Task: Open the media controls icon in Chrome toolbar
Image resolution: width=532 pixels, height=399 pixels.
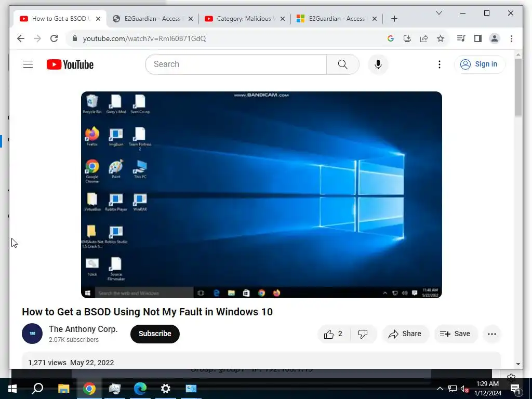Action: (461, 38)
